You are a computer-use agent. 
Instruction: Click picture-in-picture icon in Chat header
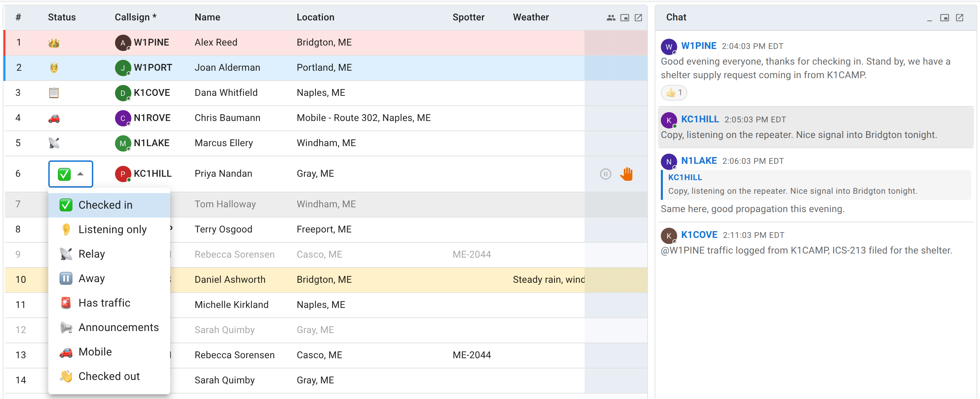[944, 17]
